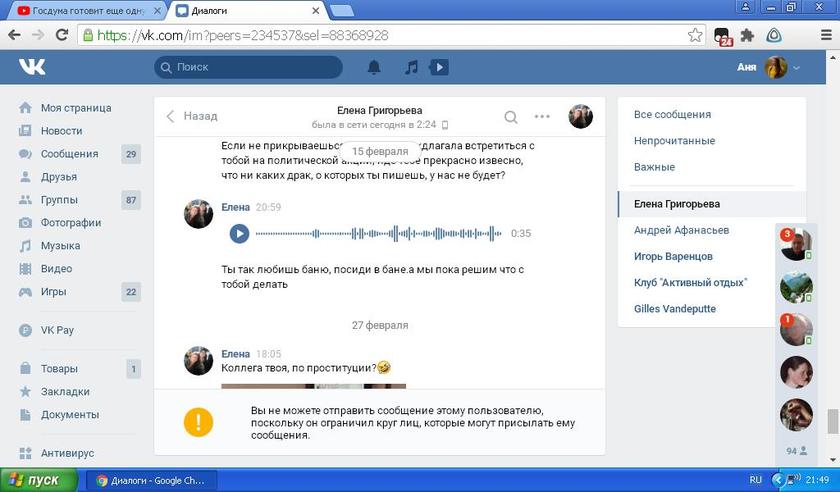Open Группы in left sidebar
This screenshot has height=492, width=840.
coord(59,200)
